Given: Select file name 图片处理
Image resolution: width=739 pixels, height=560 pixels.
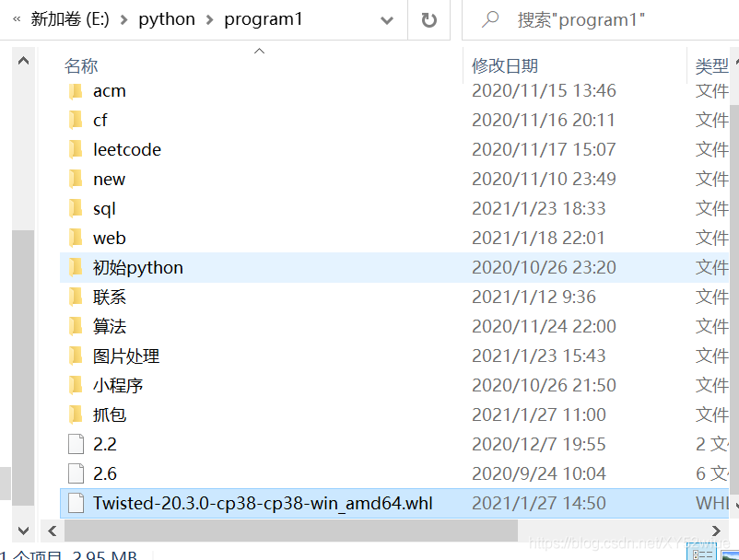Looking at the screenshot, I should 126,356.
